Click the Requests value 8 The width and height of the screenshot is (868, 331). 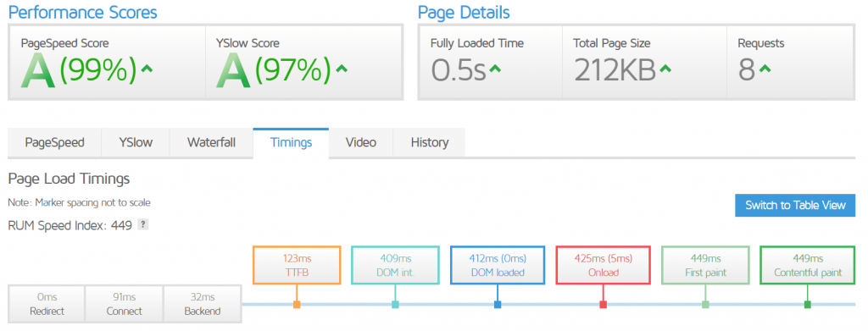point(747,70)
